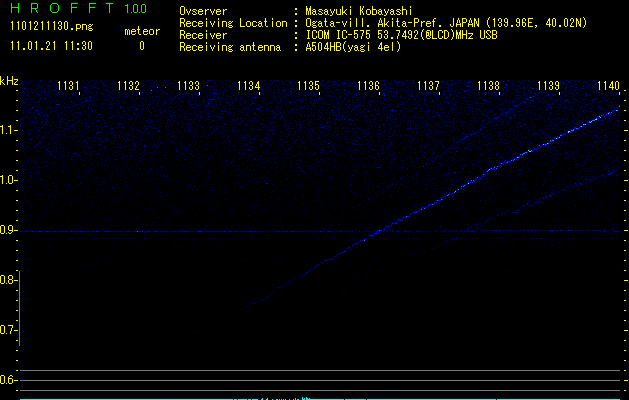Click the meteor label
The height and width of the screenshot is (400, 629).
click(x=142, y=31)
